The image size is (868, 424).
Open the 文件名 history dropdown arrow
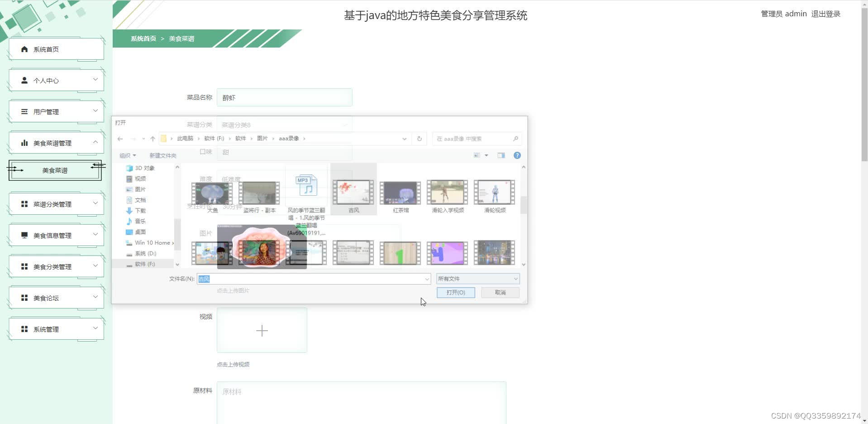(427, 279)
